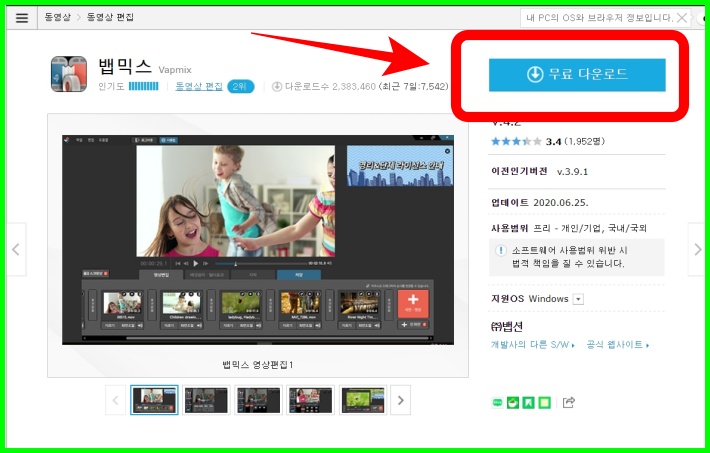Click the 뱁믹스 title text
Image resolution: width=710 pixels, height=453 pixels.
[125, 67]
